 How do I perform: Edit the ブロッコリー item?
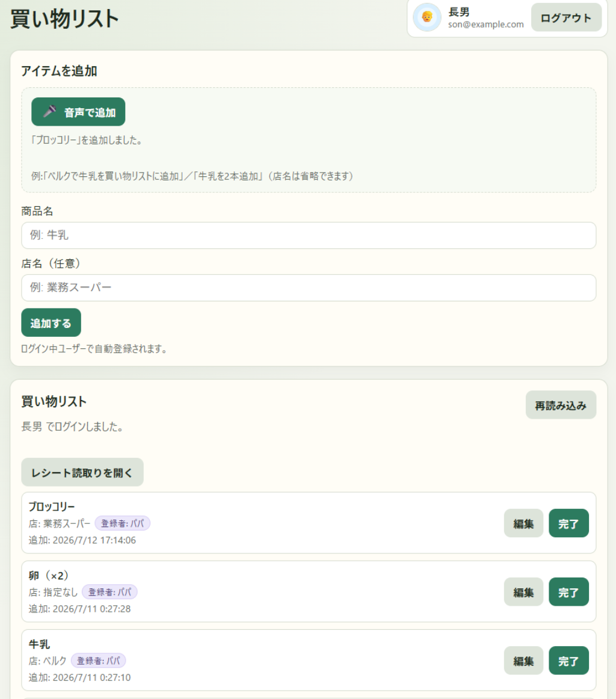523,523
